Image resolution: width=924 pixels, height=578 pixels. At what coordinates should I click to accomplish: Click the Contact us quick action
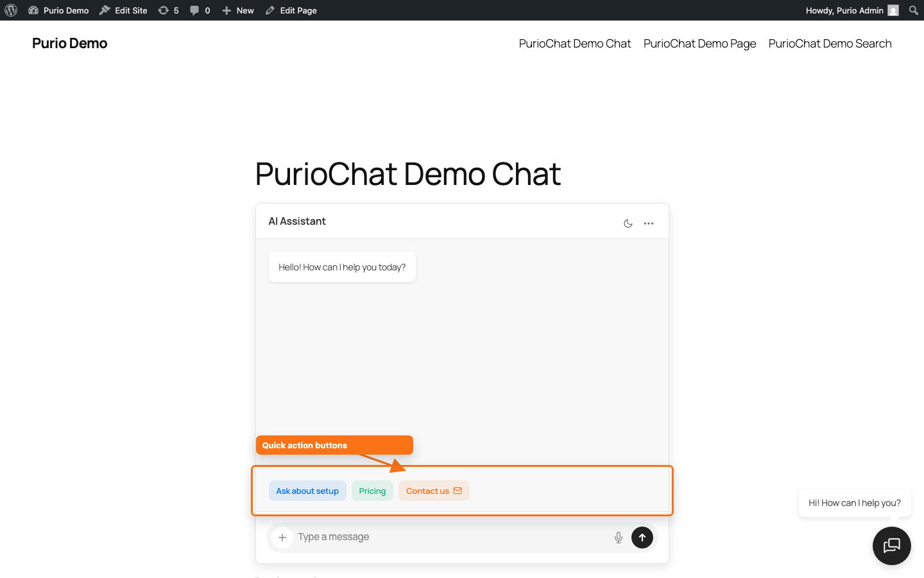(x=434, y=491)
